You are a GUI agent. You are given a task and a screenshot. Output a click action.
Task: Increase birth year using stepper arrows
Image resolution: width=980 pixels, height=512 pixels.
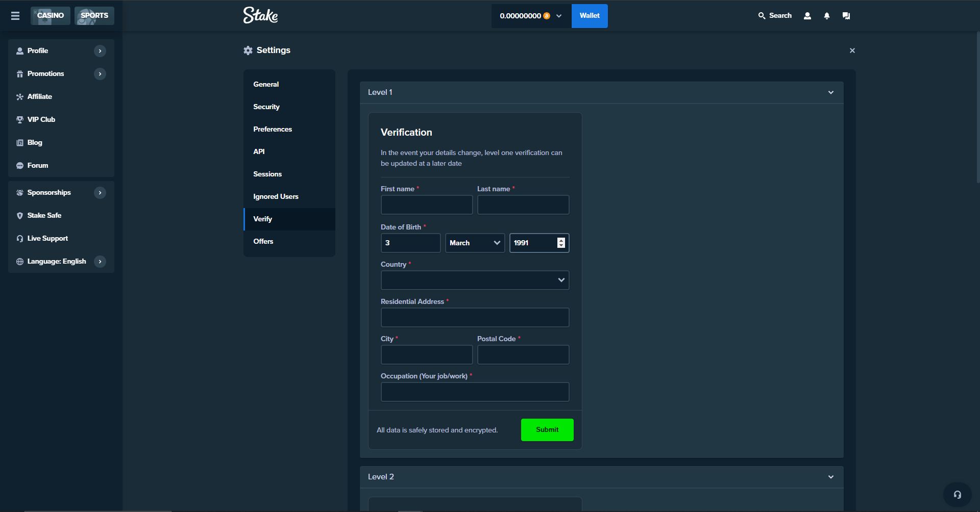[561, 240]
